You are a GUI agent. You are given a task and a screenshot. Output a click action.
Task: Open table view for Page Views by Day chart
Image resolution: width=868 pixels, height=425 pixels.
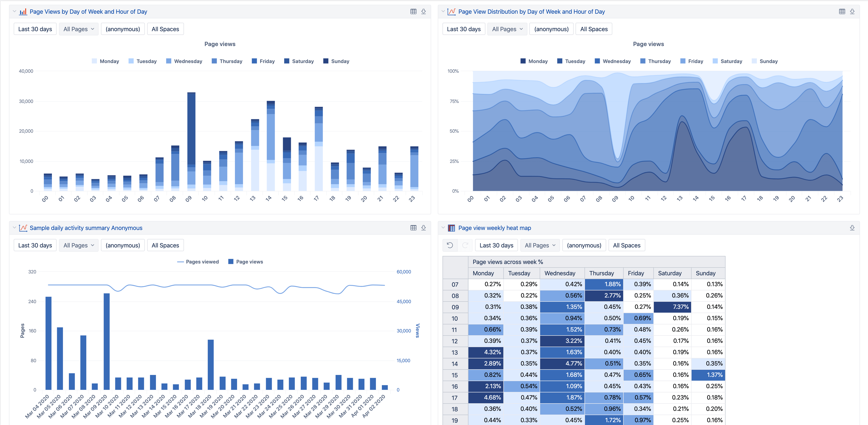pos(413,12)
